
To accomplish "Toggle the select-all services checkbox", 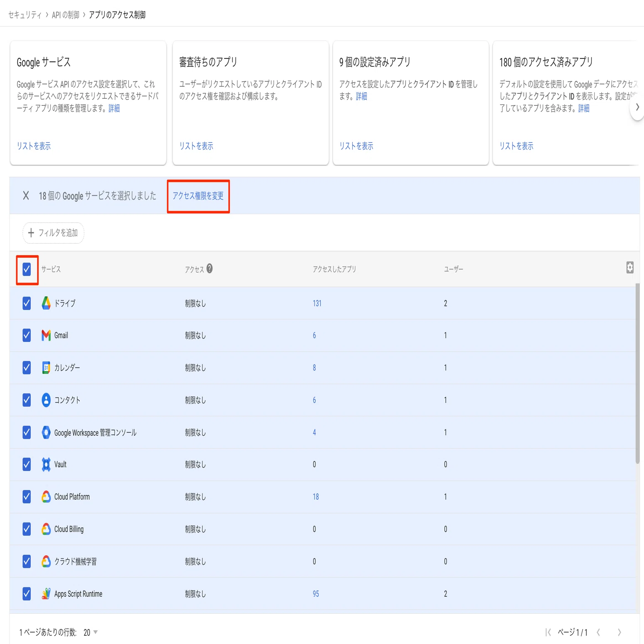I will click(x=27, y=269).
